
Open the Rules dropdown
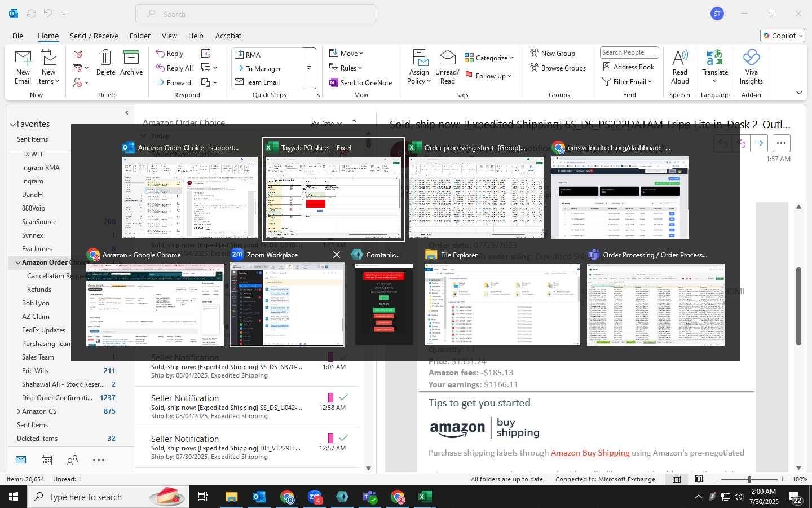point(346,68)
